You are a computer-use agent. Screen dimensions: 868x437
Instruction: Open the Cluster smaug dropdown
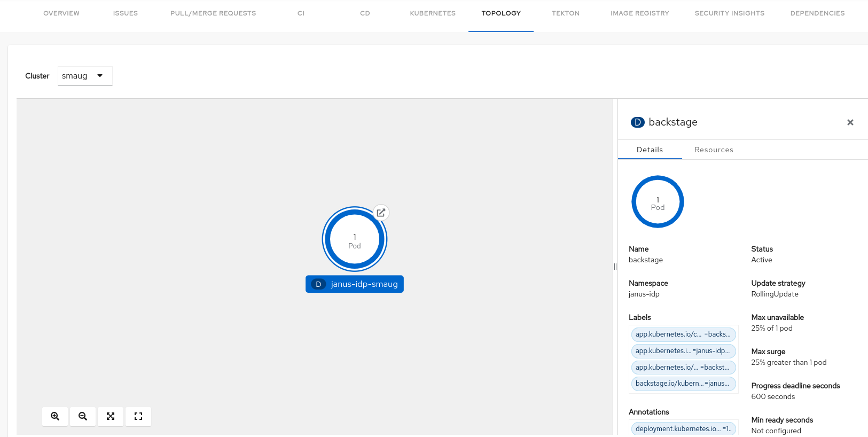pyautogui.click(x=84, y=76)
